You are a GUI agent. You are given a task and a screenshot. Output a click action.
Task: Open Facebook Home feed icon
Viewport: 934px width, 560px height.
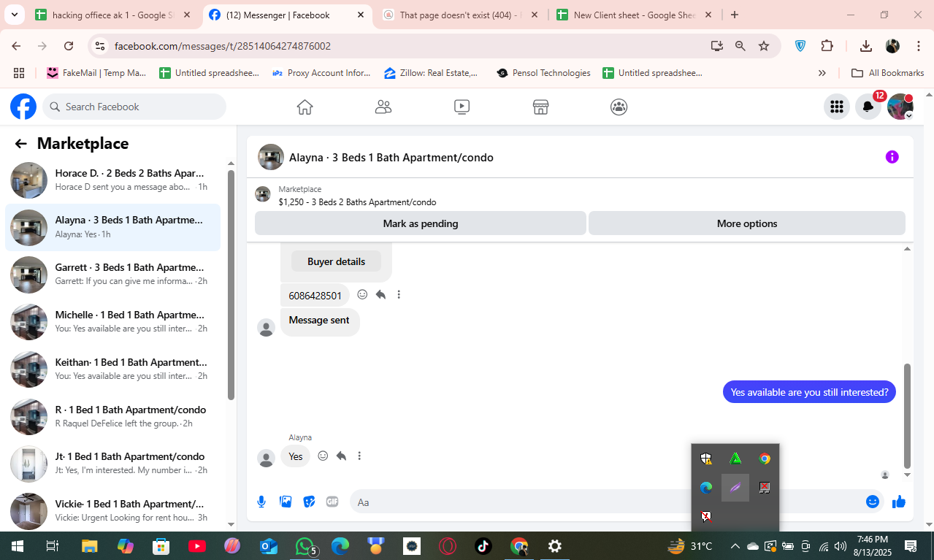coord(305,107)
